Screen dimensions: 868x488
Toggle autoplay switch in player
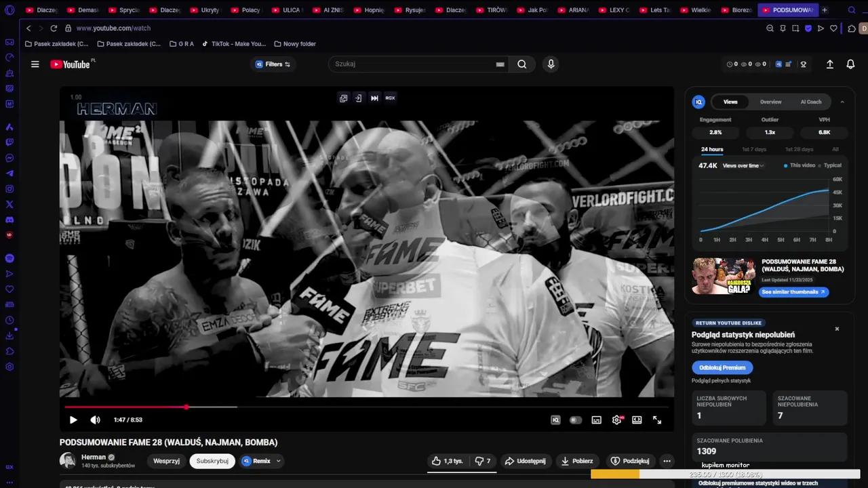(x=576, y=420)
